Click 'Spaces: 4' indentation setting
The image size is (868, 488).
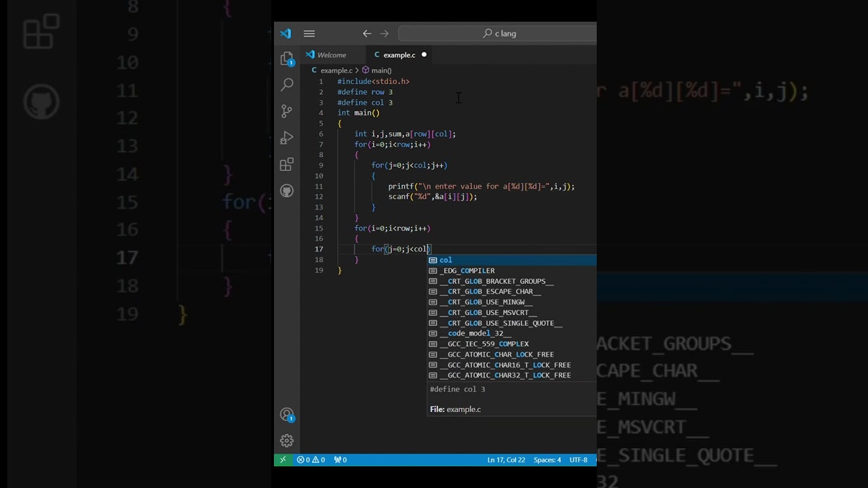pyautogui.click(x=547, y=460)
